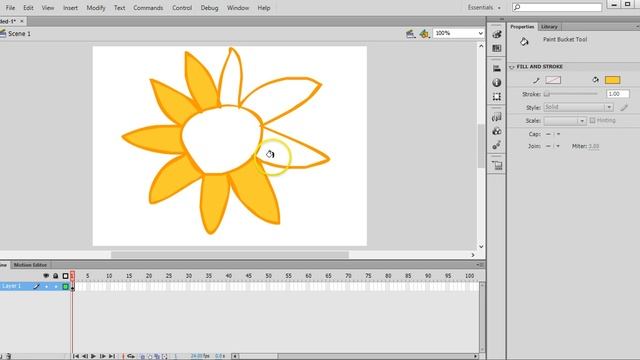
Task: Open the Code Snippets panel icon
Action: 497,117
